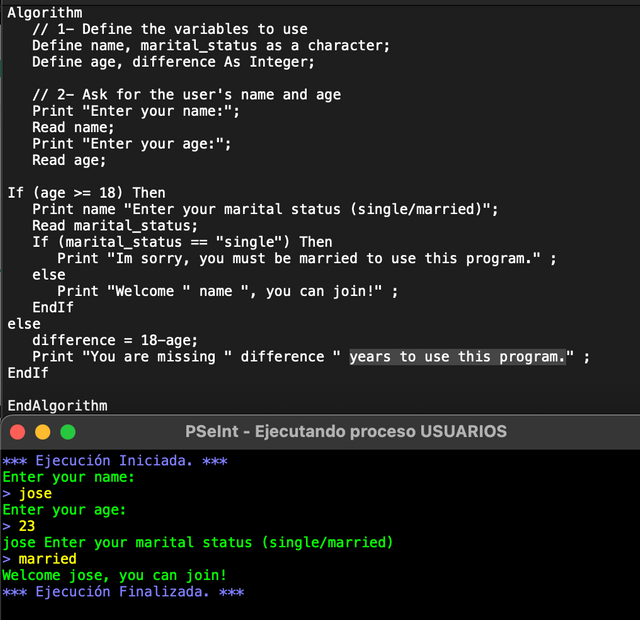
Task: Click the highlighted text 'years to use this program.'
Action: (x=458, y=357)
